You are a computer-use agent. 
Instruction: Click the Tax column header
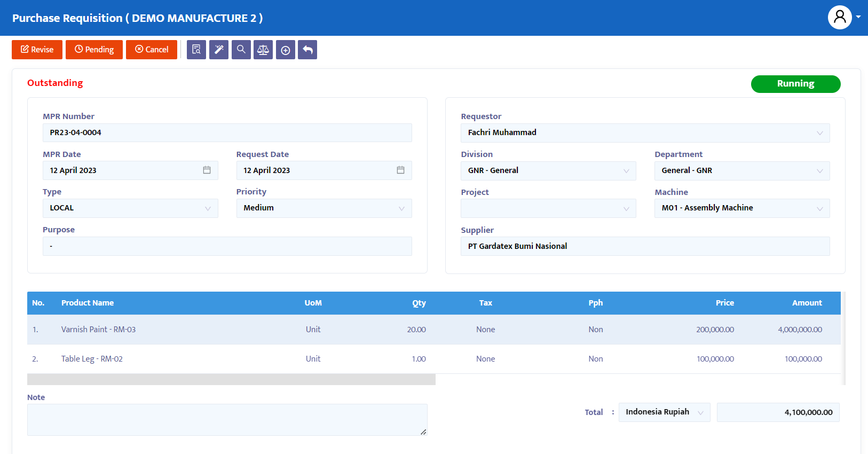[486, 303]
